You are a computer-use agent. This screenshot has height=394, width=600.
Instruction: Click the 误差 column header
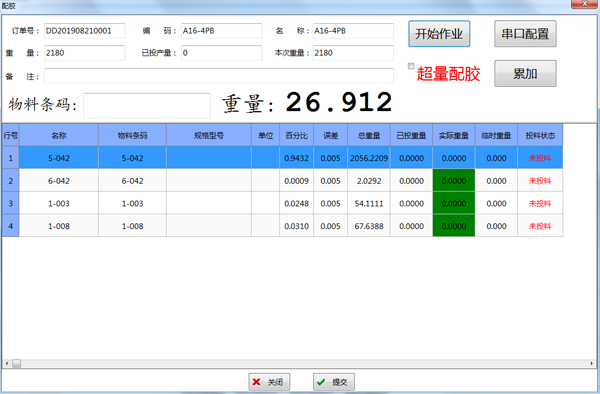tap(331, 135)
